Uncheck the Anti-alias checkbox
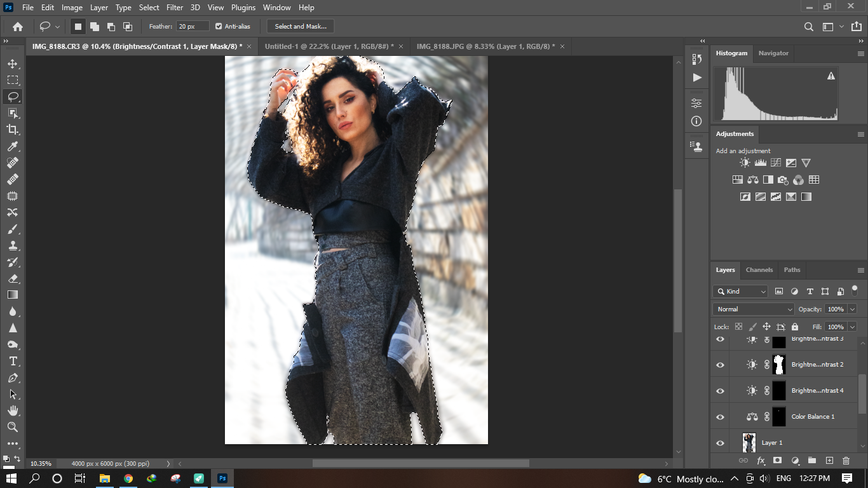This screenshot has height=488, width=868. [x=219, y=26]
